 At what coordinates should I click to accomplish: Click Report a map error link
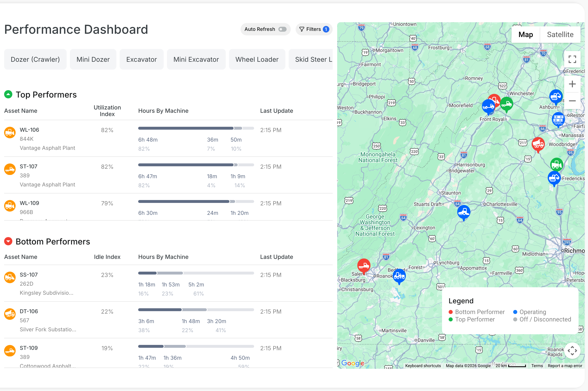click(565, 365)
